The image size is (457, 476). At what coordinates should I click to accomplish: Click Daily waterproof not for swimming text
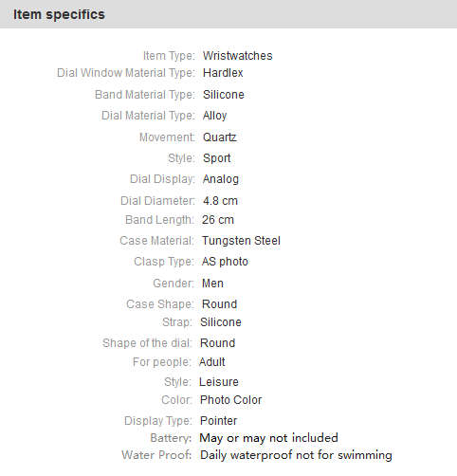point(296,455)
